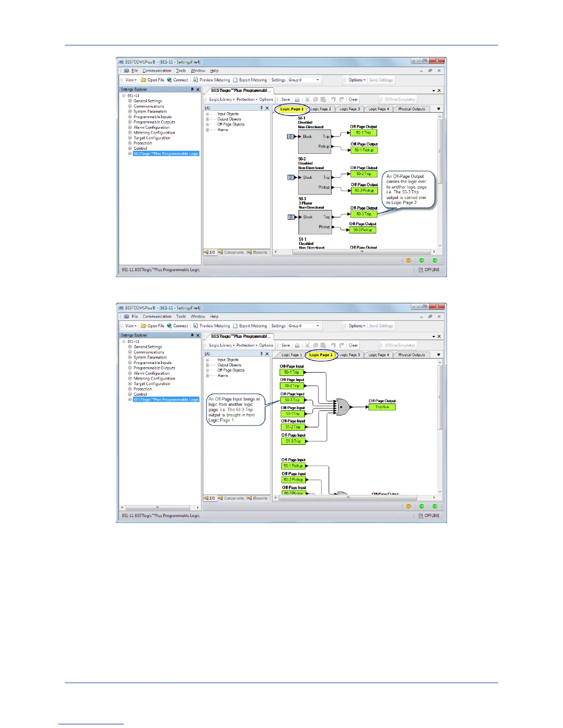Click Export Metering page icon in upper window
The image size is (563, 728).
[235, 80]
